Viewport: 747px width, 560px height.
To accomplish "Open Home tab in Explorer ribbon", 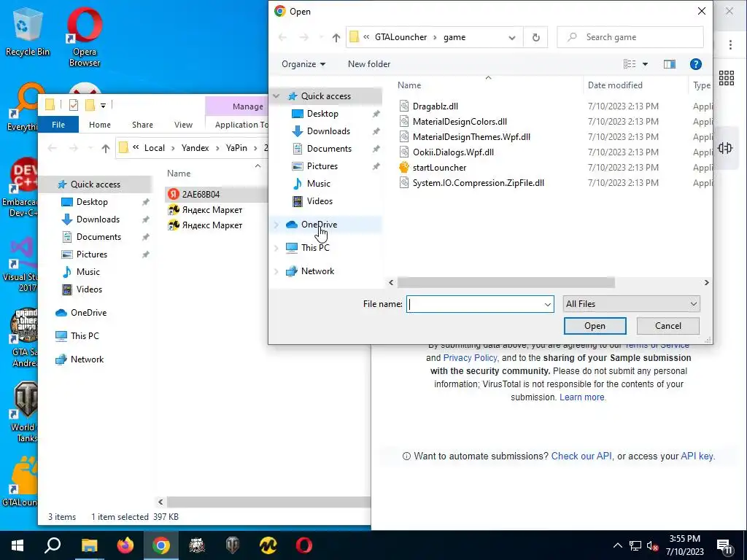I will point(99,125).
